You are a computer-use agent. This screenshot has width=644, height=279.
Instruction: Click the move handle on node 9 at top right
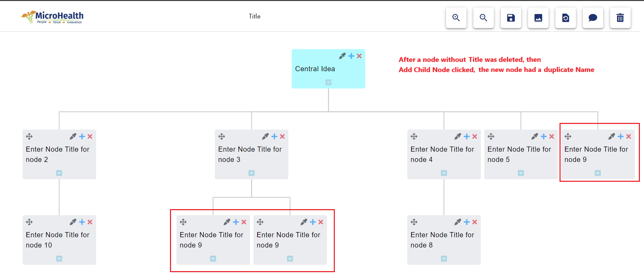point(569,136)
